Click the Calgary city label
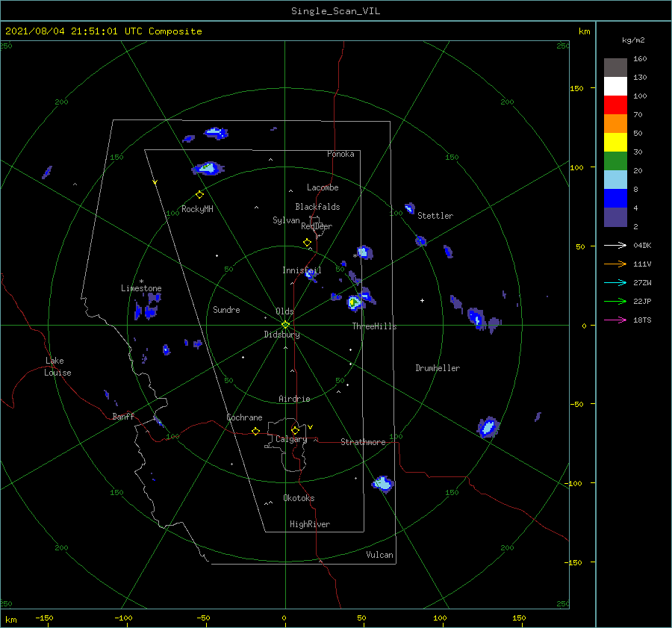This screenshot has height=628, width=672. pos(291,439)
